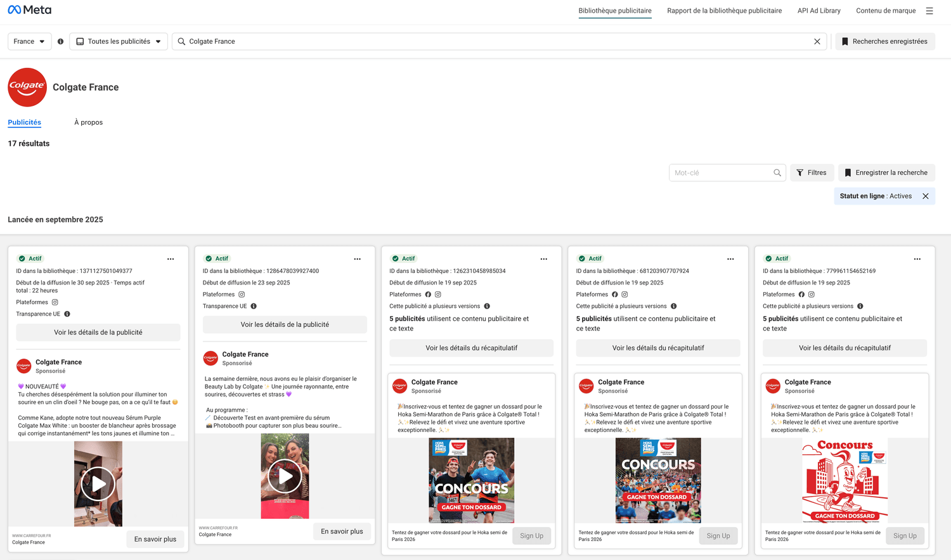This screenshot has height=560, width=951.
Task: Click the info icon next to France
Action: pos(60,41)
